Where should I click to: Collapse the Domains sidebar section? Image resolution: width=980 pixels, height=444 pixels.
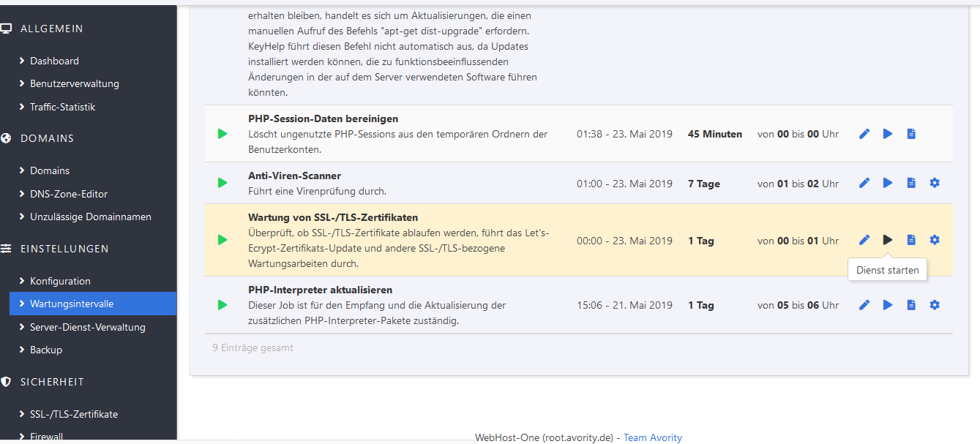47,138
